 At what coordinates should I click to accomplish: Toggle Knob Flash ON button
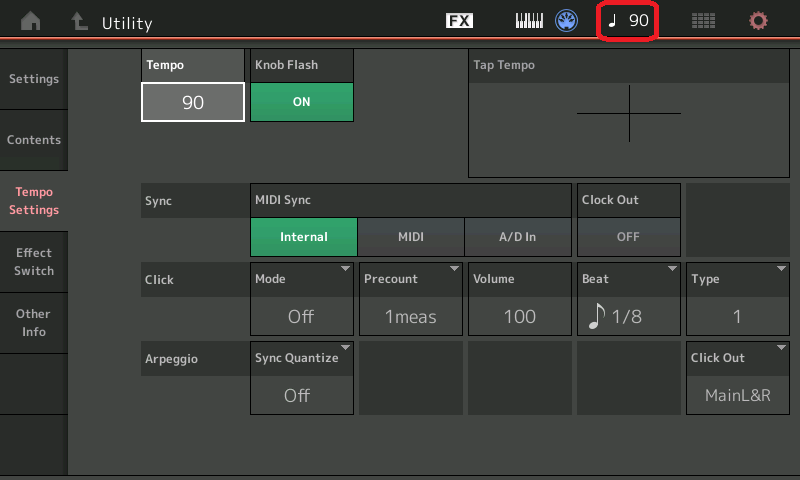pyautogui.click(x=301, y=102)
